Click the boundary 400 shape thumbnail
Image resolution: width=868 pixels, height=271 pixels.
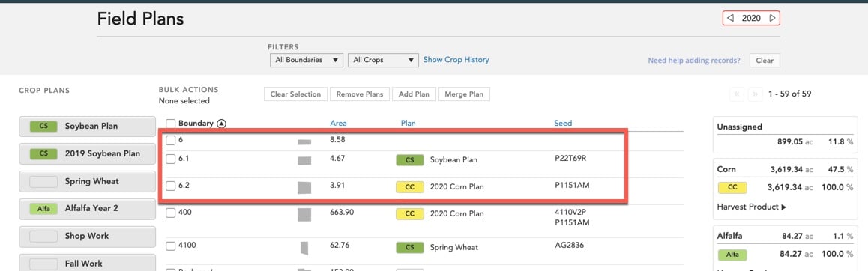pyautogui.click(x=304, y=215)
